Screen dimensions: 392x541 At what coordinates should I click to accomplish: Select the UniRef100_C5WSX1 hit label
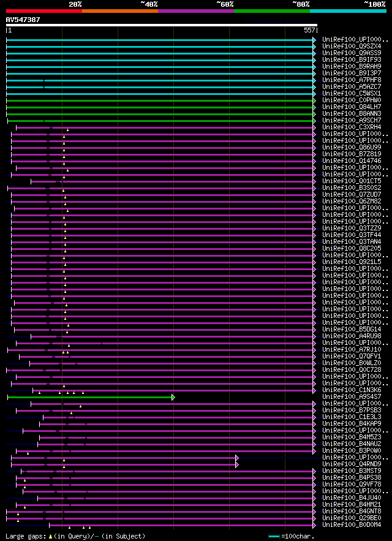pyautogui.click(x=352, y=94)
